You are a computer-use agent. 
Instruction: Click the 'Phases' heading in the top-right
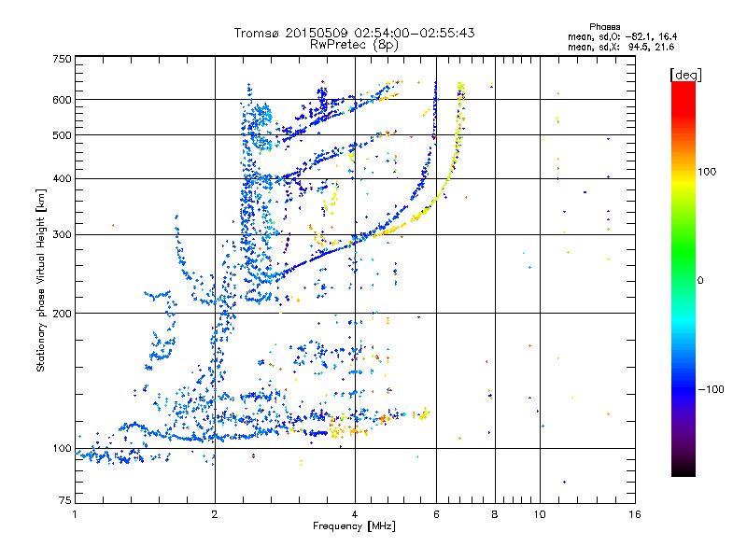[604, 27]
